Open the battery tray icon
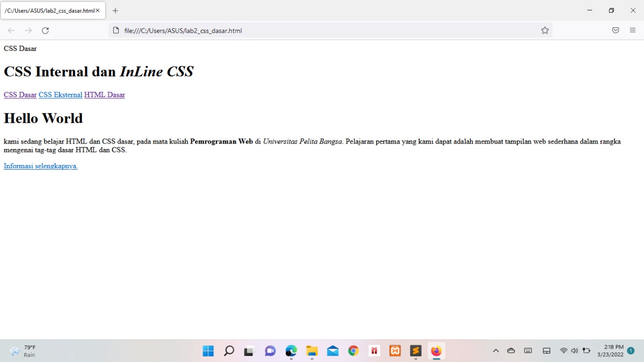The height and width of the screenshot is (362, 644). 586,351
